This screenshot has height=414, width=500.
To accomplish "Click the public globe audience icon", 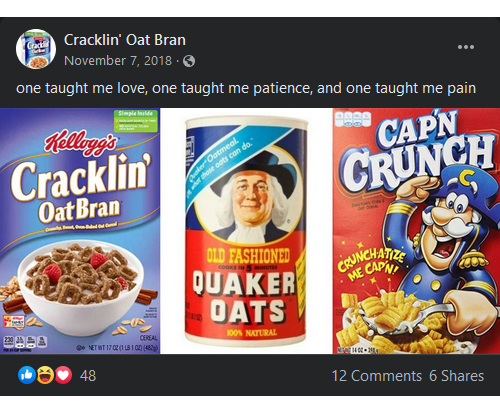I will tap(189, 61).
